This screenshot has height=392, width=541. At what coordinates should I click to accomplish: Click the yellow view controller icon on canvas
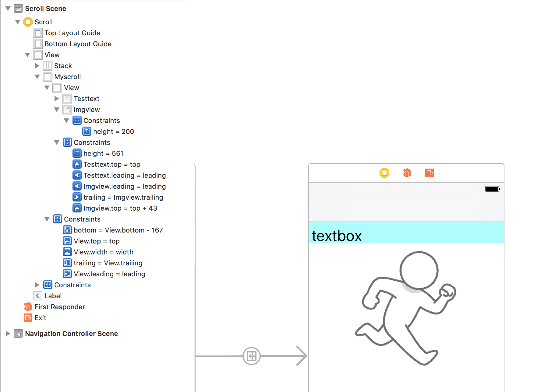coord(384,173)
